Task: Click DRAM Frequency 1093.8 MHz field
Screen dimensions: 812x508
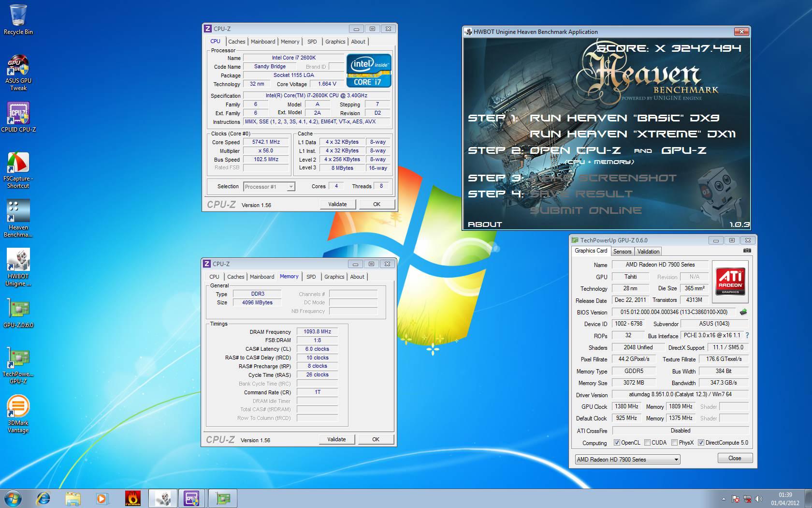Action: [317, 332]
